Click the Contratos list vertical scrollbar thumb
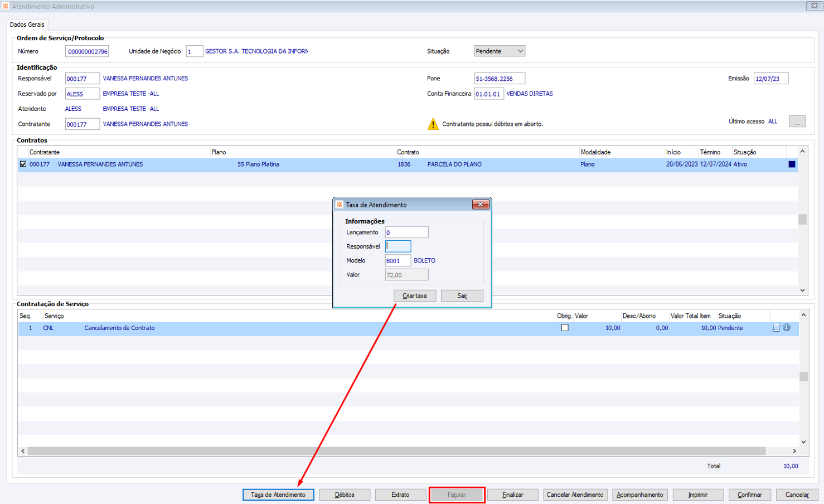The height and width of the screenshot is (504, 824). click(x=803, y=219)
